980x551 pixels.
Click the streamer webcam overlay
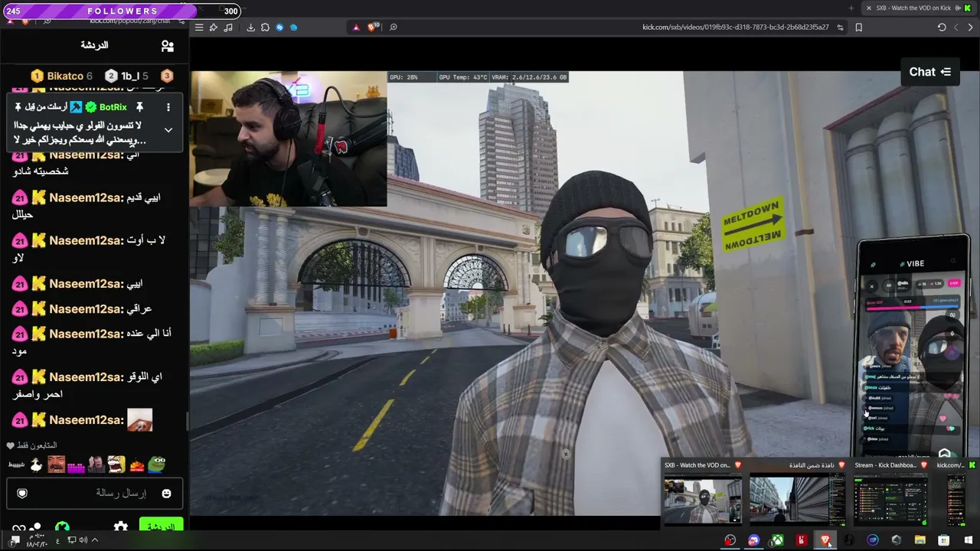coord(289,139)
